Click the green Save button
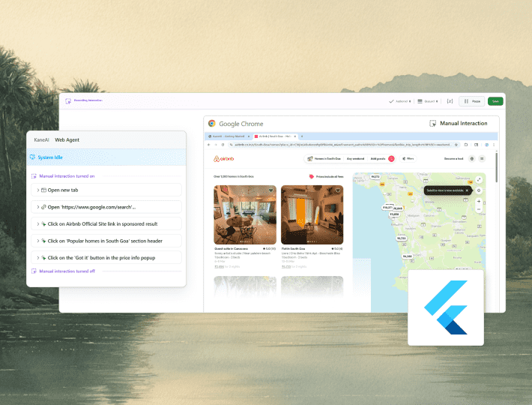The height and width of the screenshot is (405, 532). 495,101
